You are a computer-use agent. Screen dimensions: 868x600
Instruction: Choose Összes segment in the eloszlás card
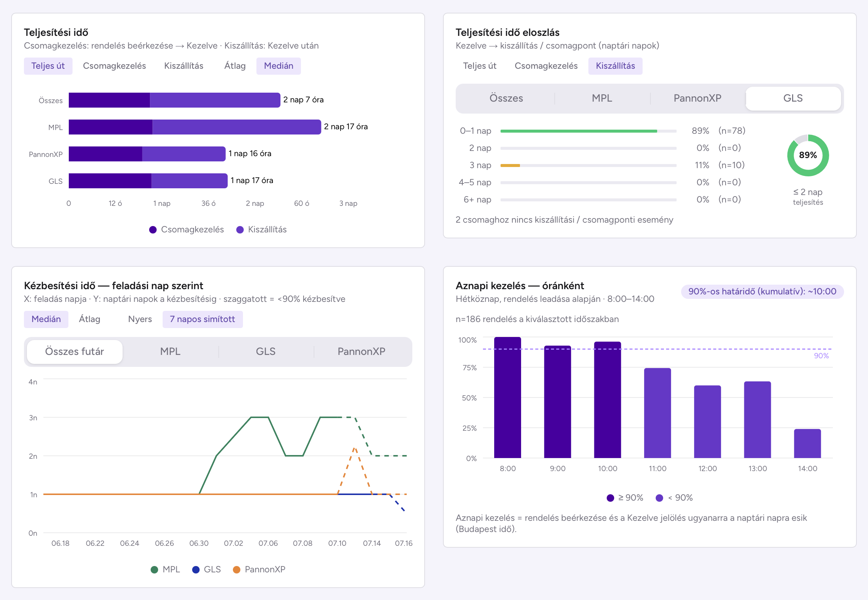click(x=506, y=99)
